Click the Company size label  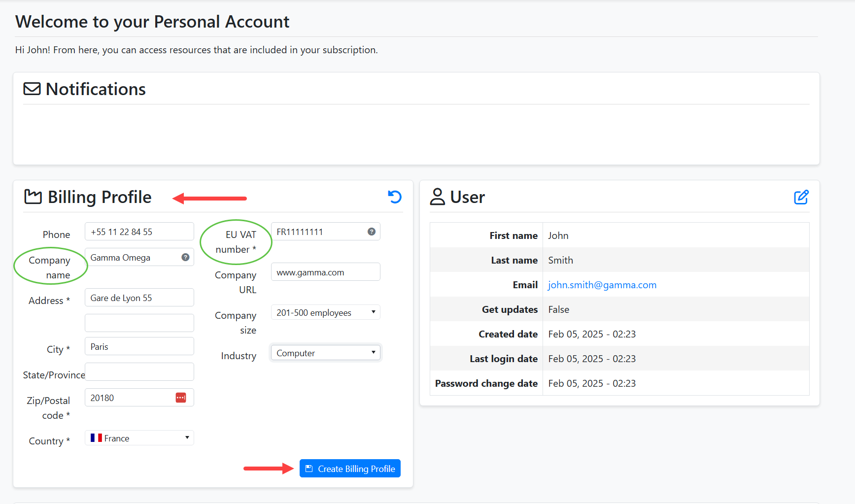tap(236, 323)
